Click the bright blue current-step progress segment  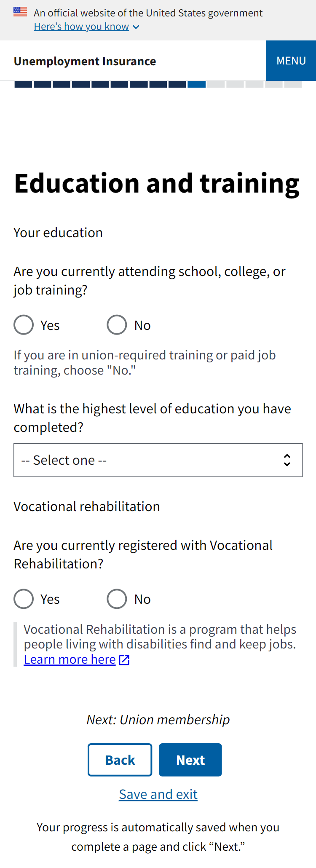tap(197, 84)
